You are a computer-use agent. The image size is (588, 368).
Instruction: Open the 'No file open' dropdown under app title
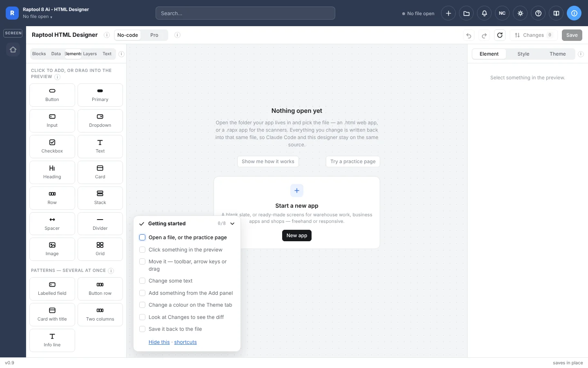coord(38,17)
